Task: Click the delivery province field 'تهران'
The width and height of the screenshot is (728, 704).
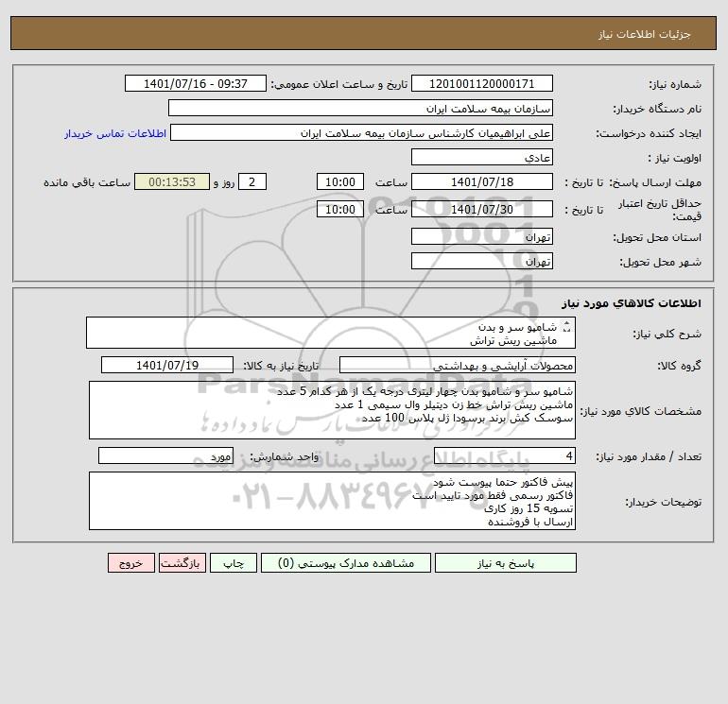Action: (x=482, y=237)
